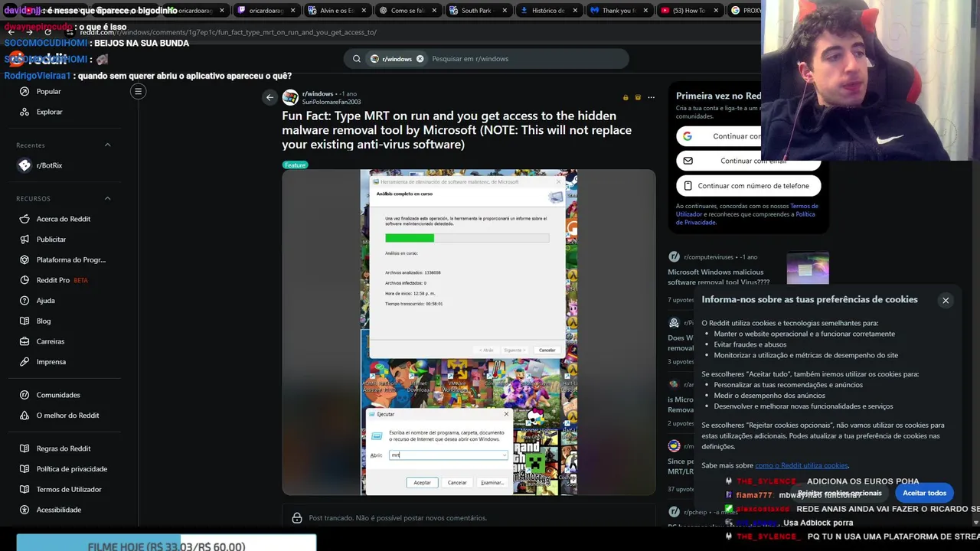Click the browser reload button

click(47, 32)
